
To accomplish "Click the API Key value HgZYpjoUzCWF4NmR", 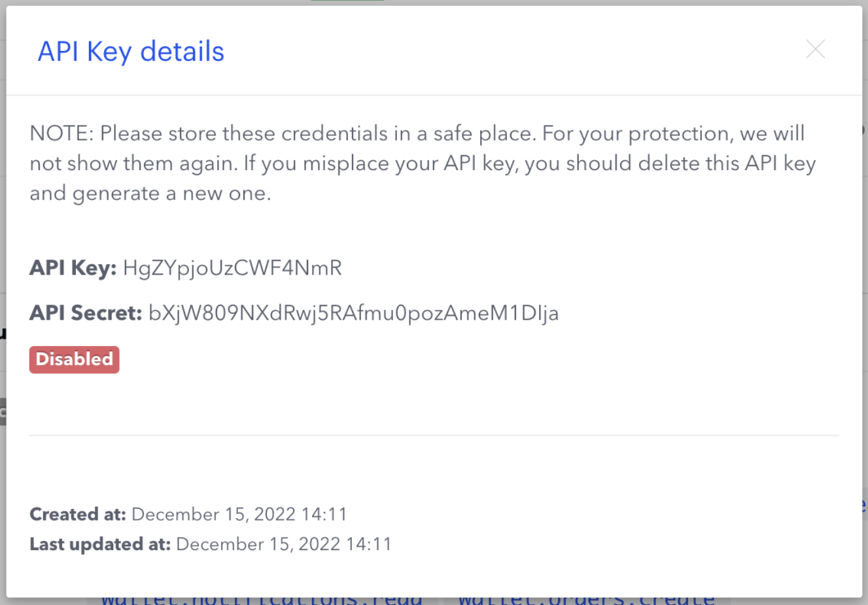I will point(232,268).
